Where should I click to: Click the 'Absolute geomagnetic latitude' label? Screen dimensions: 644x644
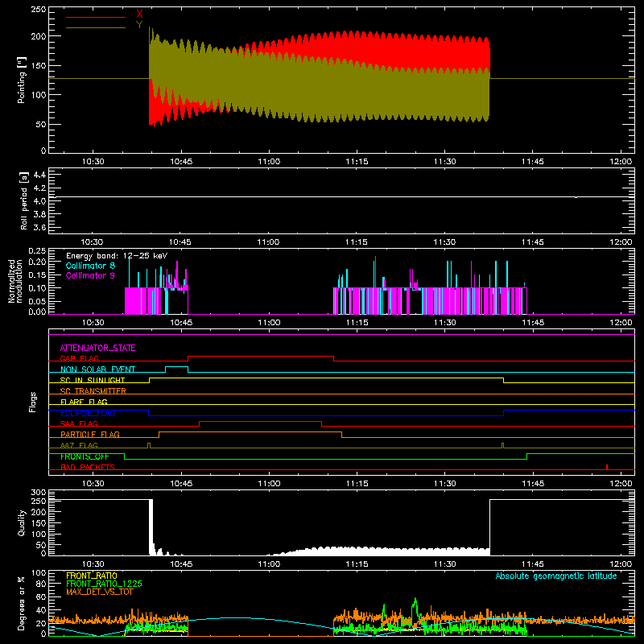(556, 576)
